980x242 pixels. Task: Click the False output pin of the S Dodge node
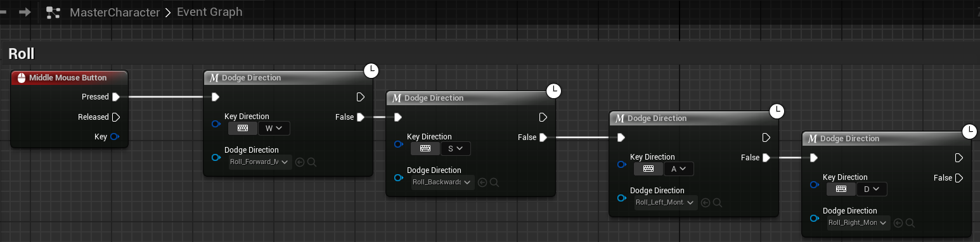coord(543,137)
